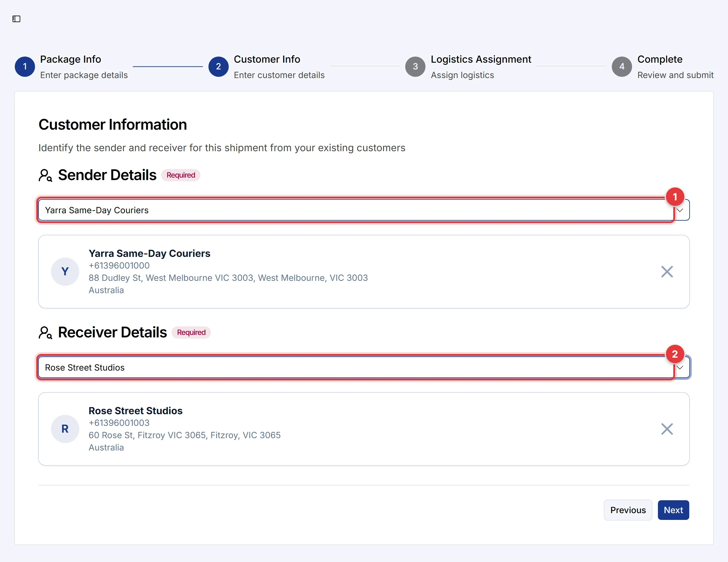This screenshot has height=562, width=728.
Task: Jump to step 3 Logistics Assignment
Action: click(x=415, y=67)
